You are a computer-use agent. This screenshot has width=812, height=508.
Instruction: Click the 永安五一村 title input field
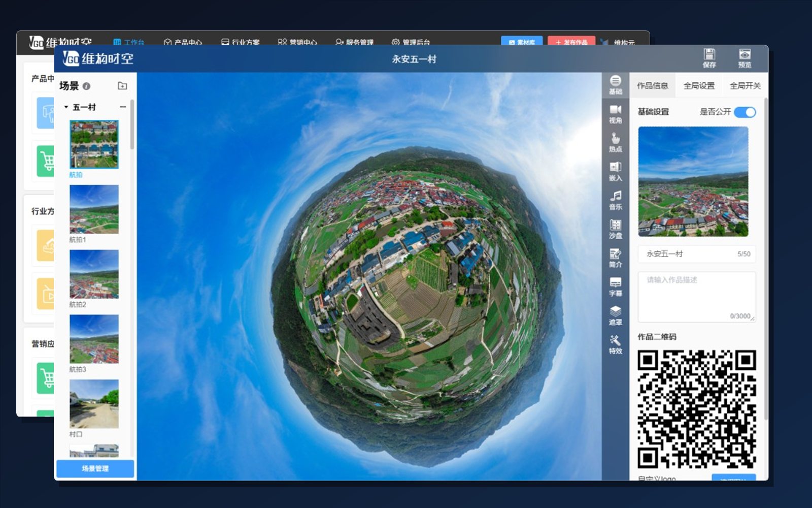click(696, 254)
